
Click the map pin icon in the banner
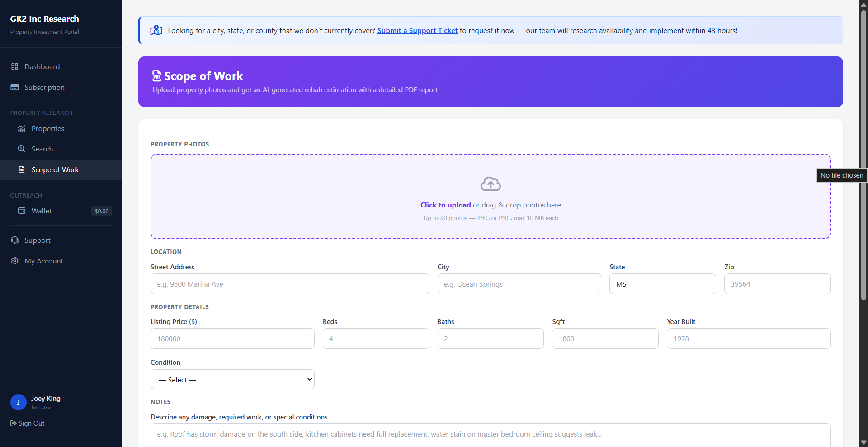click(x=156, y=30)
